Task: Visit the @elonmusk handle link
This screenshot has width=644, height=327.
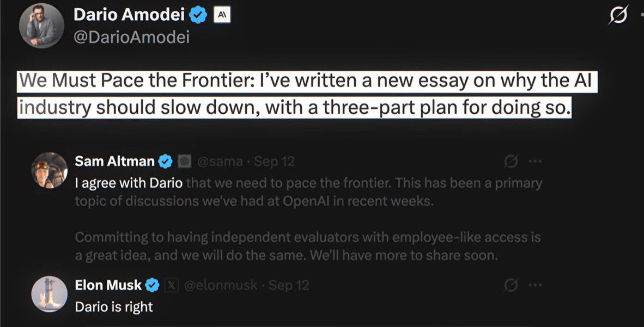Action: [221, 285]
